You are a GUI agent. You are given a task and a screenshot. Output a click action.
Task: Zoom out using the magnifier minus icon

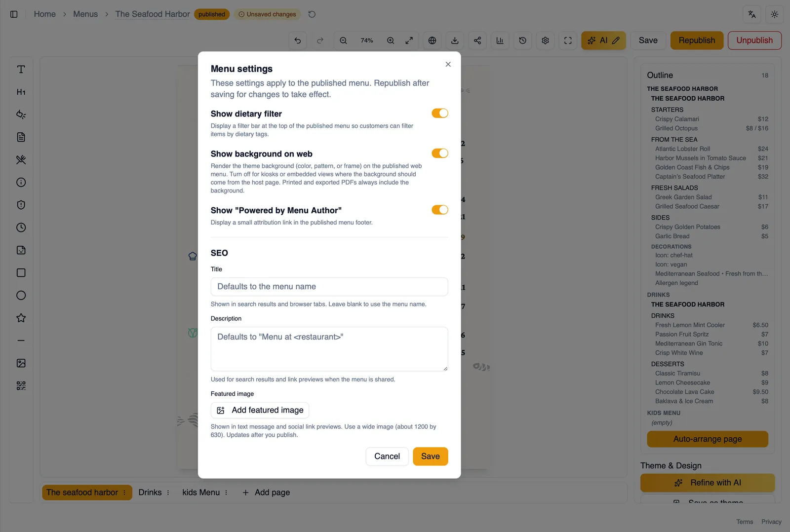[343, 40]
